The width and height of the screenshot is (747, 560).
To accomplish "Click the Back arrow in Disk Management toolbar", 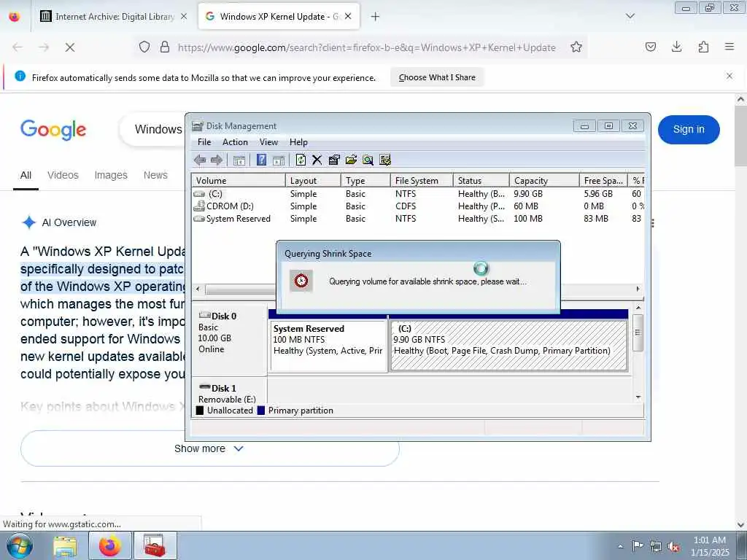I will (x=200, y=160).
